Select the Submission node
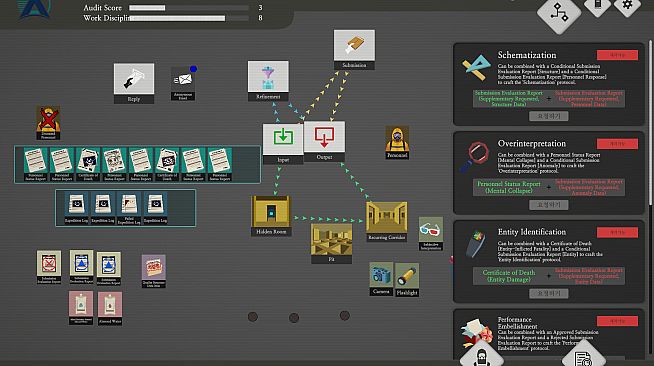The image size is (654, 366). pyautogui.click(x=354, y=50)
